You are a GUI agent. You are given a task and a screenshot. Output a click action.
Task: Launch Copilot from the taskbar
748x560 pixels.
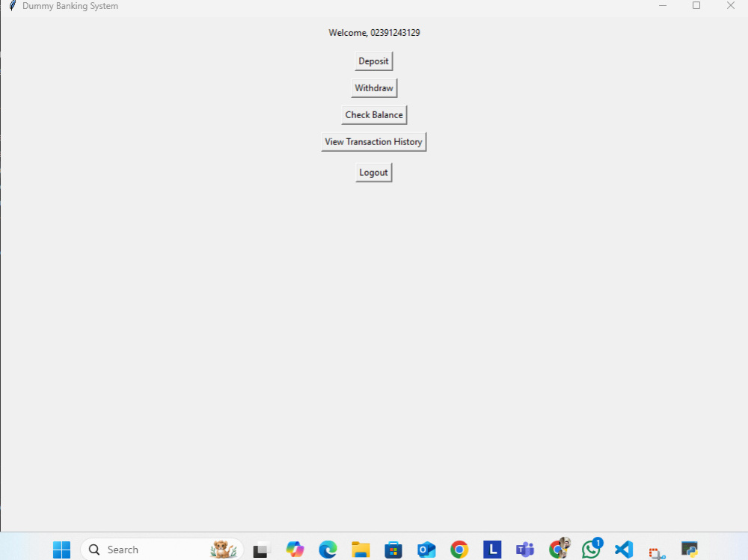coord(295,550)
